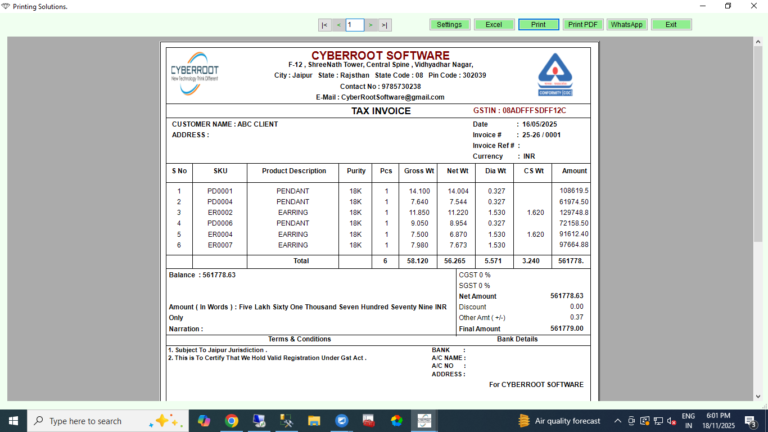Export the invoice with the Excel button
Image resolution: width=768 pixels, height=432 pixels.
pos(494,24)
